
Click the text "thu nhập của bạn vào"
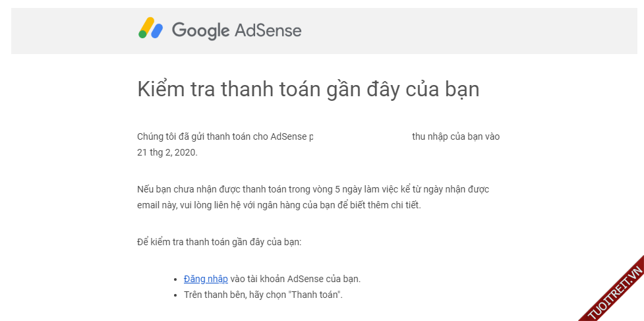tap(455, 136)
